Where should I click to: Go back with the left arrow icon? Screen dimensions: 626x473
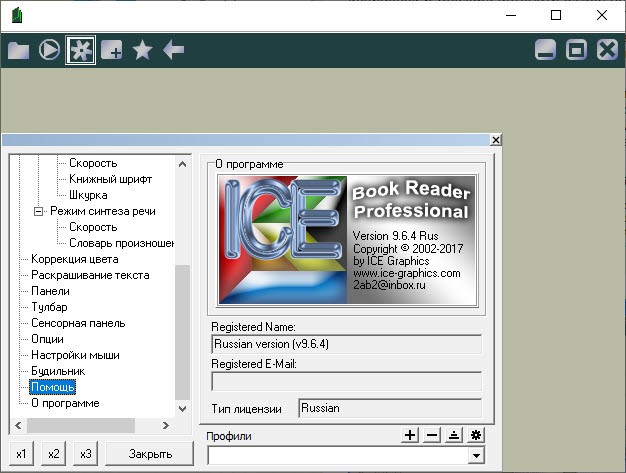pyautogui.click(x=174, y=50)
